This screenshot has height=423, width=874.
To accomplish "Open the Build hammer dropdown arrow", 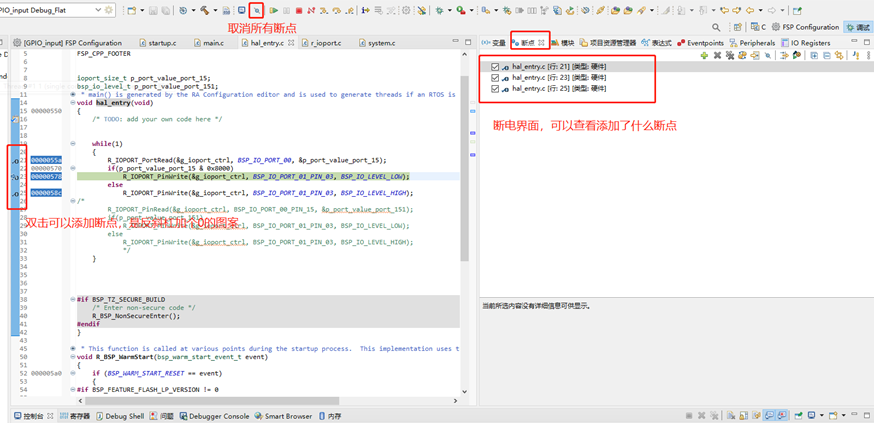I will click(x=215, y=10).
